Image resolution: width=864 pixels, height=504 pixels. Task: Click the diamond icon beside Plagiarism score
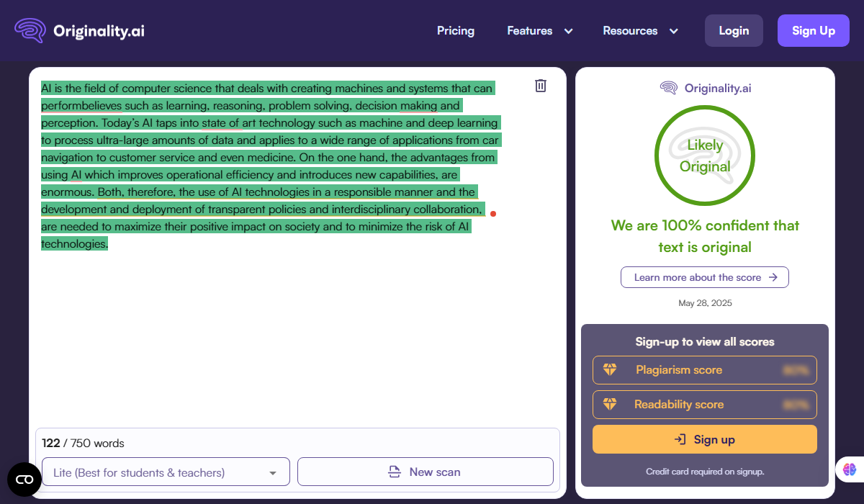[x=610, y=370]
